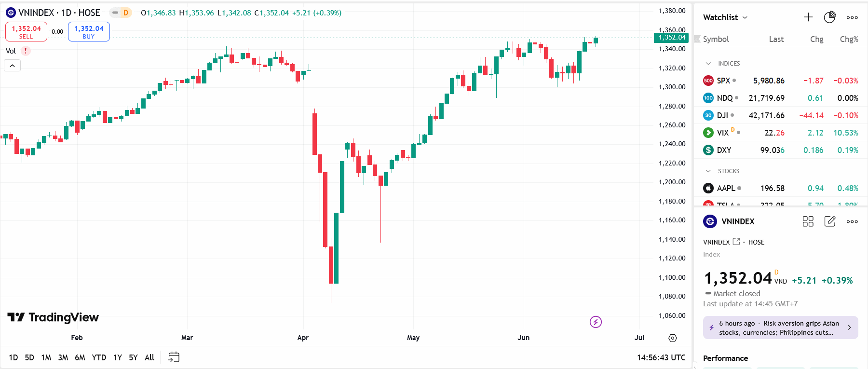Open the Watchlist three-dot more menu
The image size is (868, 369).
click(x=852, y=17)
